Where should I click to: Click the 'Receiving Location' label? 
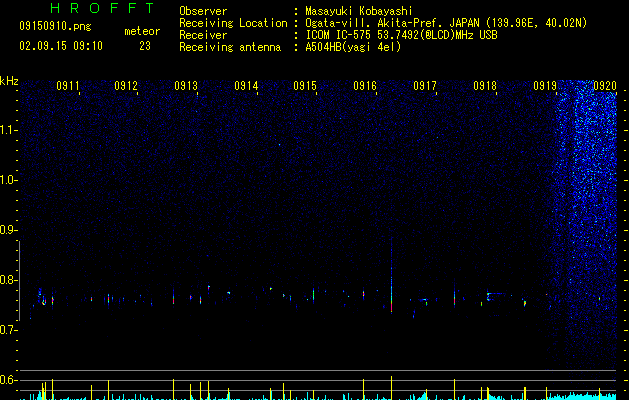click(x=233, y=23)
